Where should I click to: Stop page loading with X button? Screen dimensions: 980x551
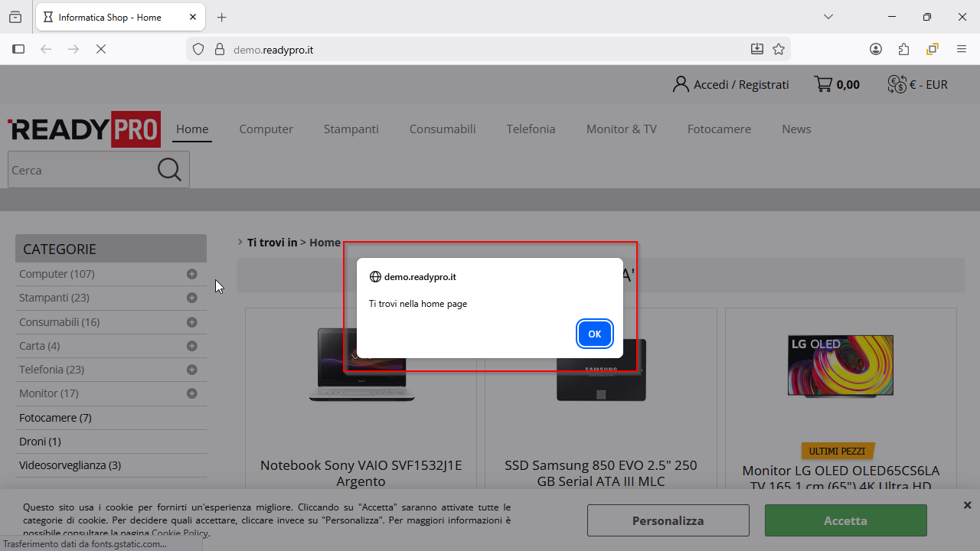point(101,49)
